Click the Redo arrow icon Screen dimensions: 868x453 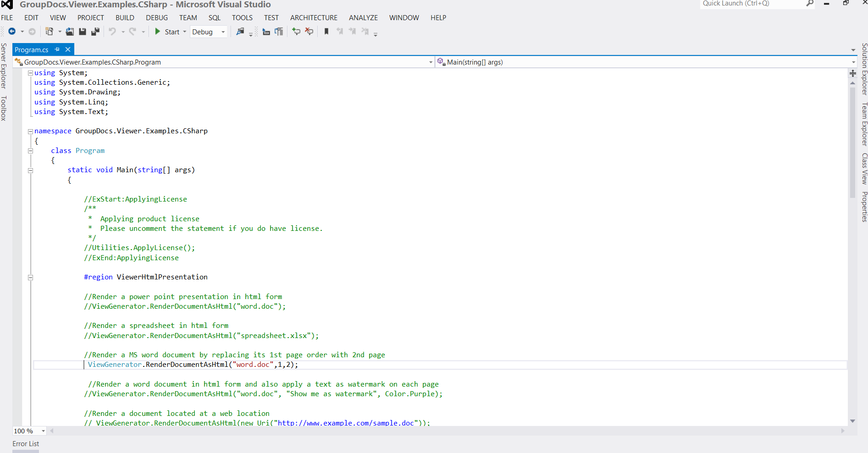click(x=133, y=31)
